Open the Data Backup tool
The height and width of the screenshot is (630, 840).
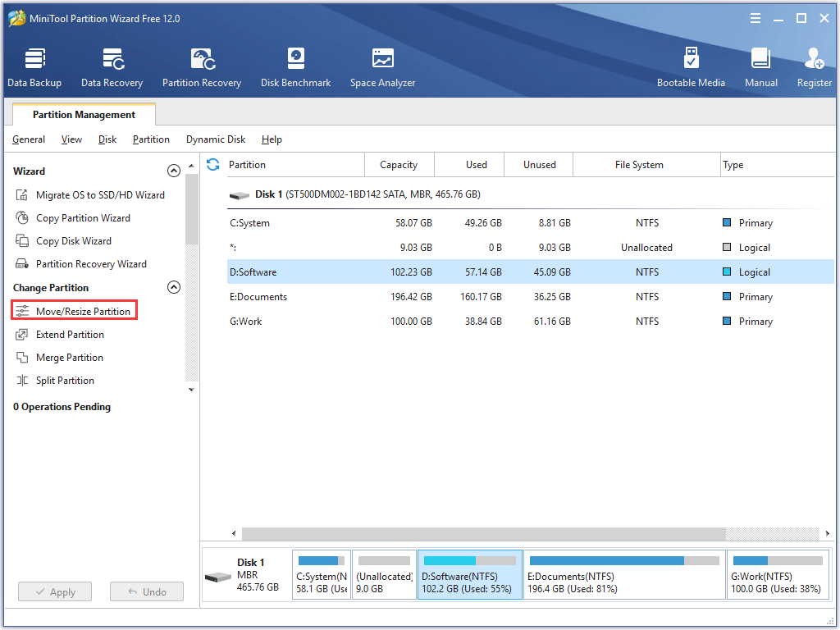(34, 67)
